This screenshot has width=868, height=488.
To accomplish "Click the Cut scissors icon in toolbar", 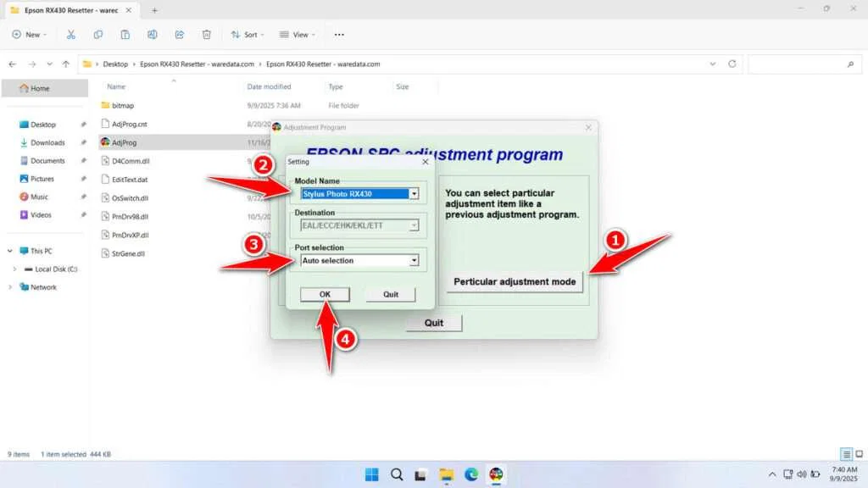I will (x=71, y=35).
